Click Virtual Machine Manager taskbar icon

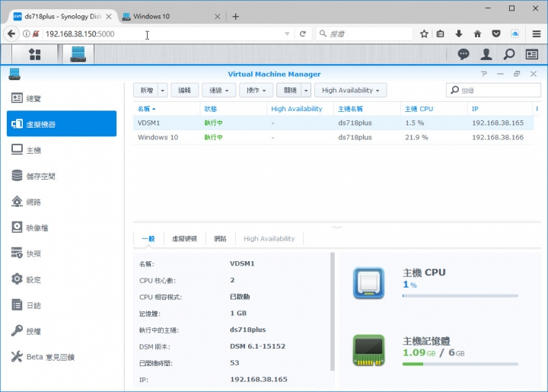[78, 54]
